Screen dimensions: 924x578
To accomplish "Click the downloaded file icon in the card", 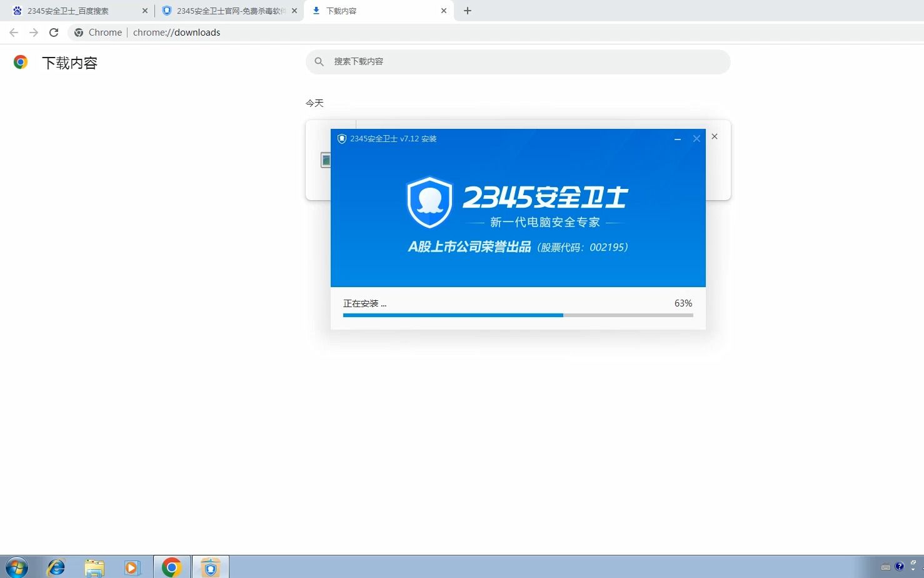I will point(325,160).
